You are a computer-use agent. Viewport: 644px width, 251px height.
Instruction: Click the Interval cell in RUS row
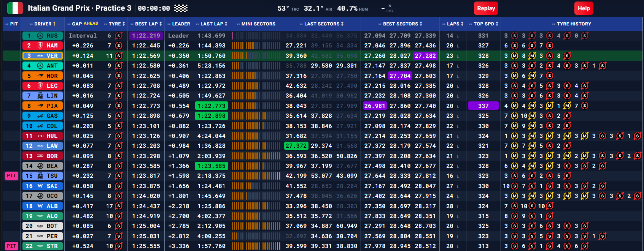click(83, 36)
